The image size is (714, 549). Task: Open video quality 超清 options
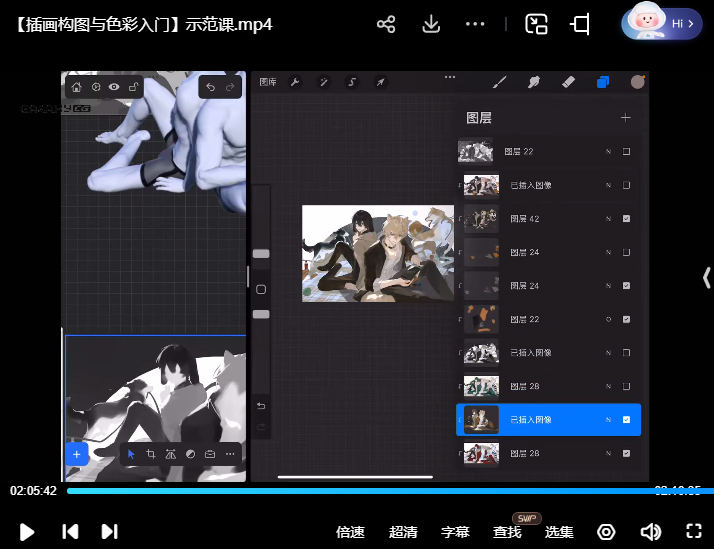(403, 532)
